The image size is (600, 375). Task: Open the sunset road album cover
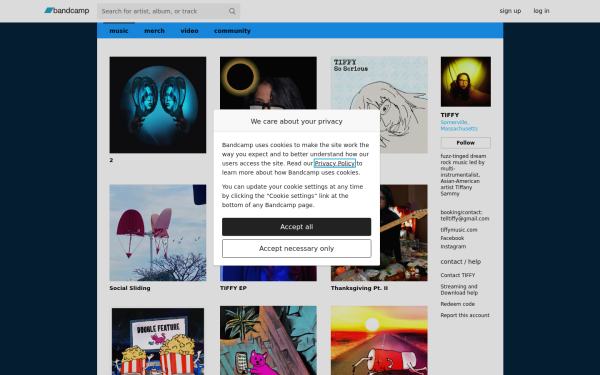click(x=379, y=341)
